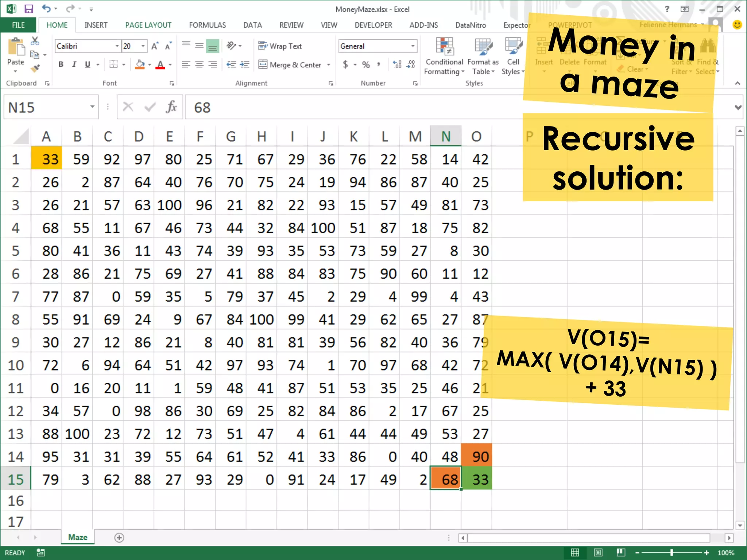
Task: Click in the formula bar showing 68
Action: coord(463,107)
